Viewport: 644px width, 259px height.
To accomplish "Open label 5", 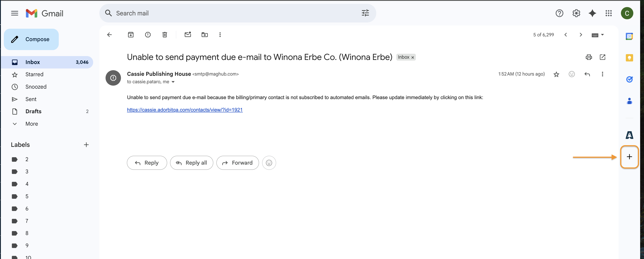I will [x=47, y=196].
